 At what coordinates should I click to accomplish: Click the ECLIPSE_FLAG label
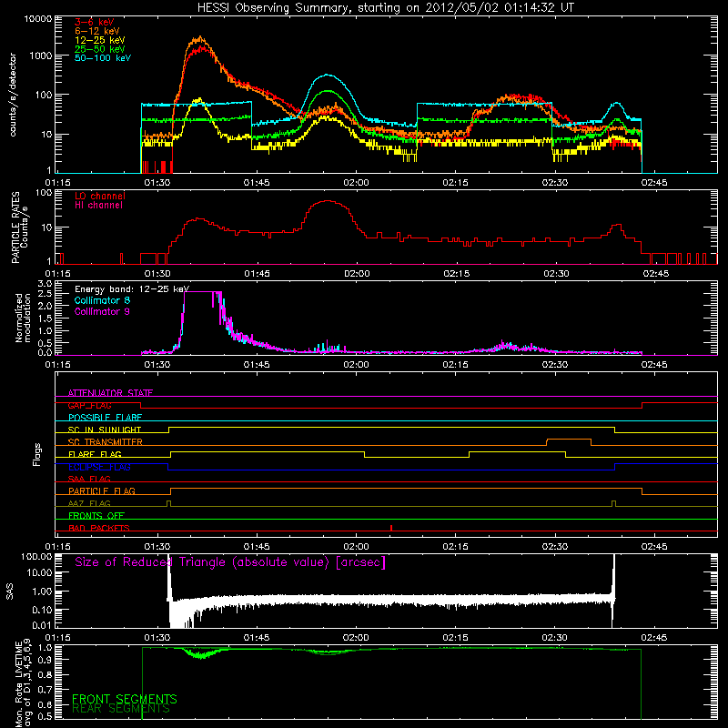[x=99, y=467]
